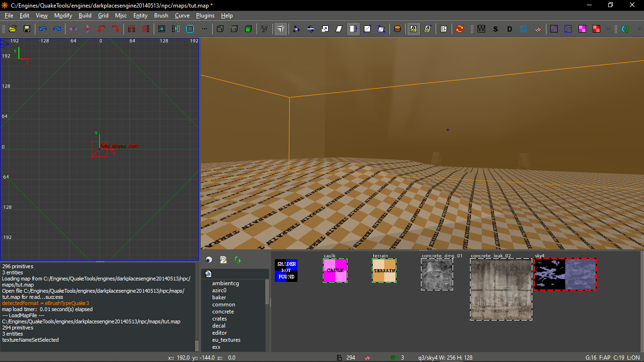Select the caulk texture thumbnail
644x362 pixels.
(335, 270)
